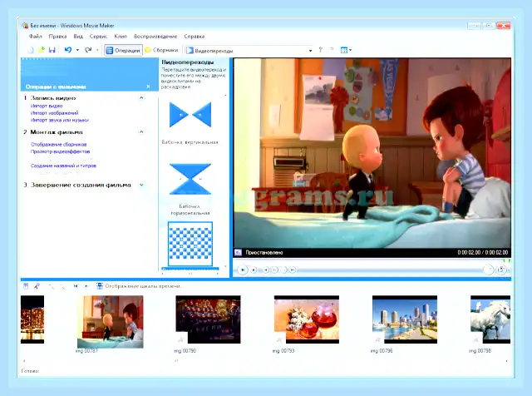This screenshot has width=532, height=396.
Task: Create a new project with the blank page icon
Action: click(x=31, y=50)
